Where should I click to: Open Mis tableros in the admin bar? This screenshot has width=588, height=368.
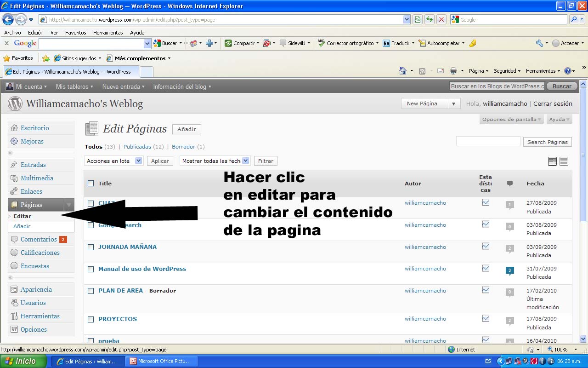tap(74, 86)
